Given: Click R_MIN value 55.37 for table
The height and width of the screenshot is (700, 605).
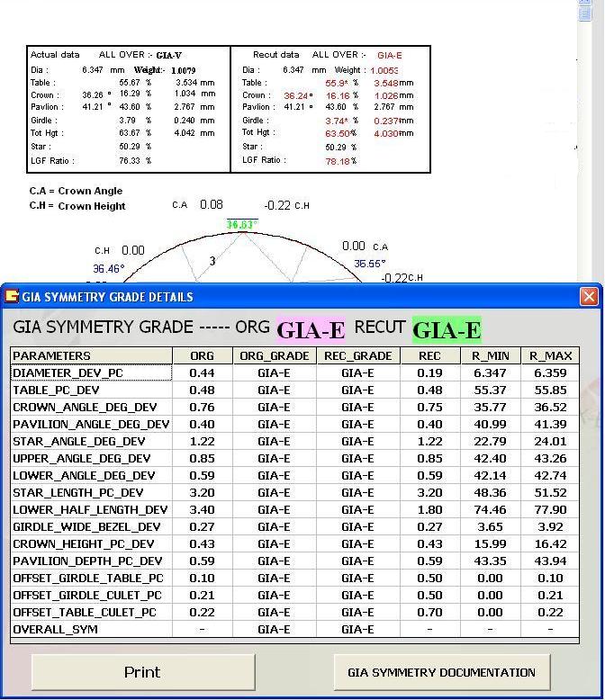Looking at the screenshot, I should (x=490, y=390).
